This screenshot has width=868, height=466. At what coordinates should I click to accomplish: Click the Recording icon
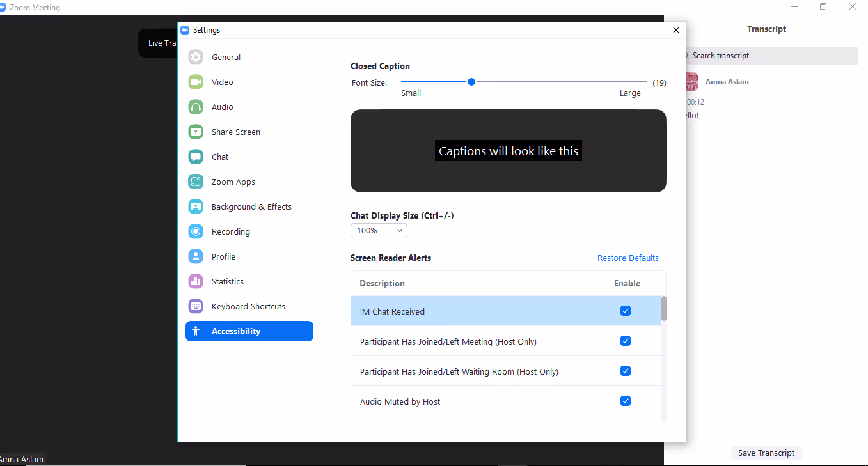(196, 231)
